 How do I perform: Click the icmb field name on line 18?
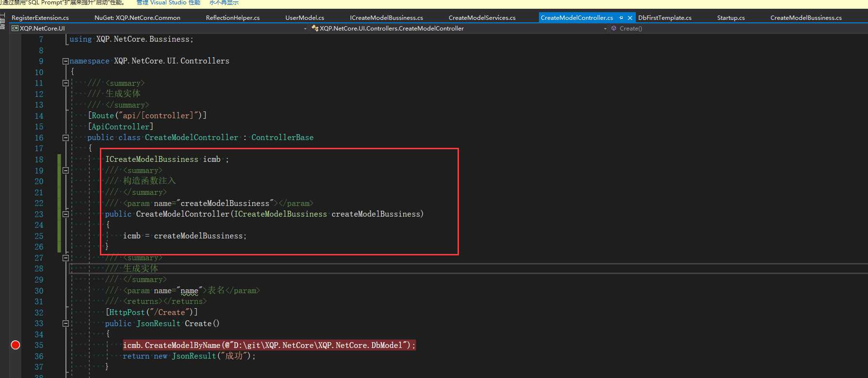point(212,159)
